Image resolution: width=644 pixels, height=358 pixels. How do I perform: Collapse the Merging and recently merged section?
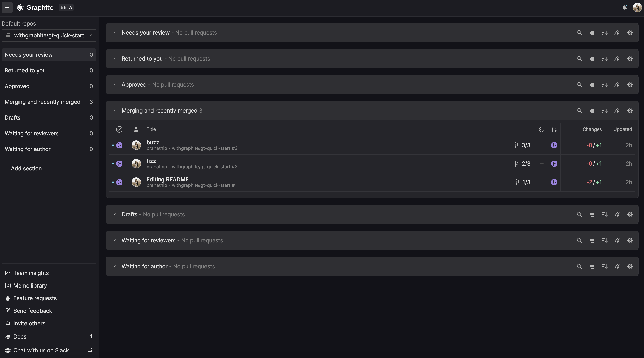[x=114, y=111]
